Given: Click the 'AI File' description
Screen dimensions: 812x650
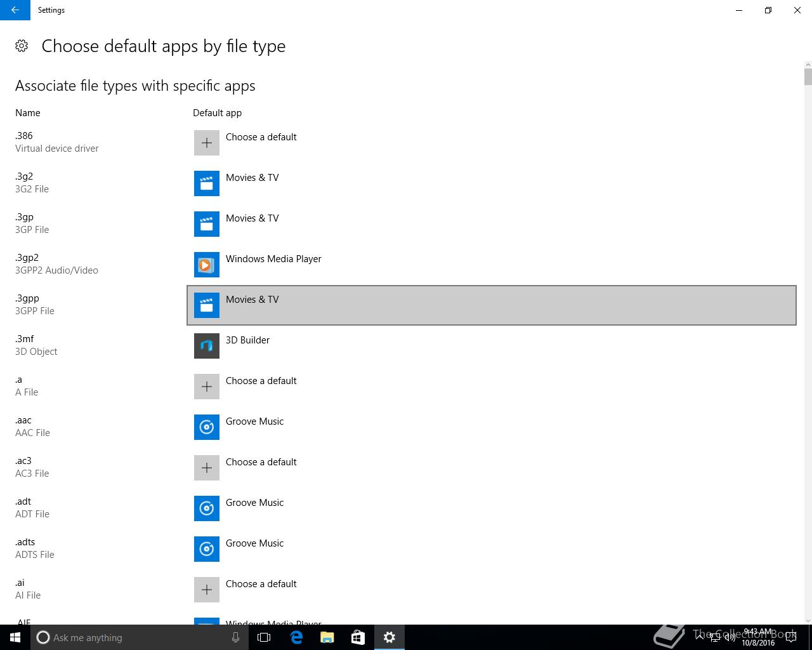Looking at the screenshot, I should click(28, 595).
